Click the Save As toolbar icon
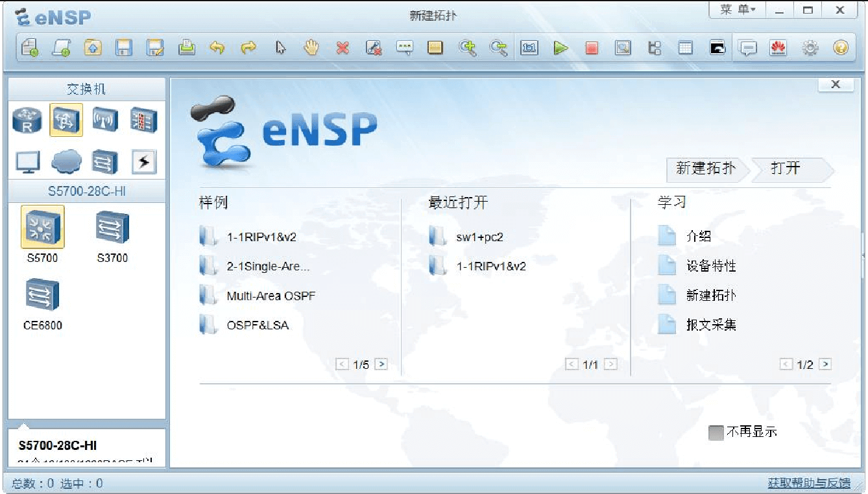This screenshot has width=868, height=494. [x=155, y=48]
